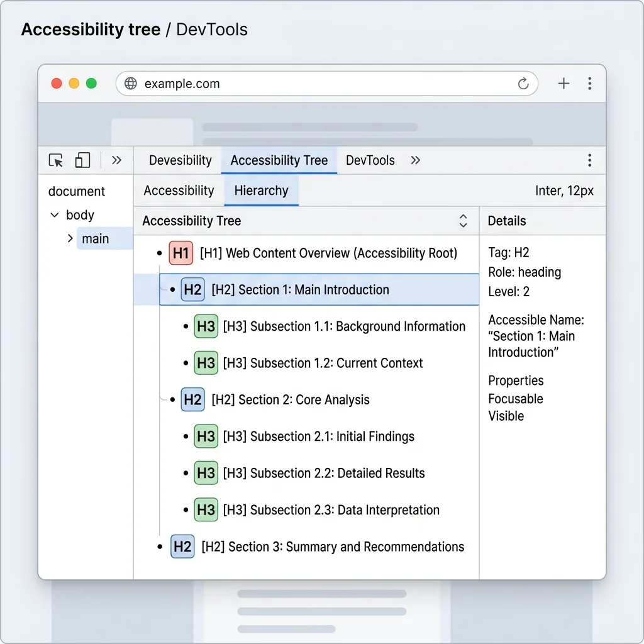
Task: Select the Hierarchy sub-tab
Action: pyautogui.click(x=261, y=191)
